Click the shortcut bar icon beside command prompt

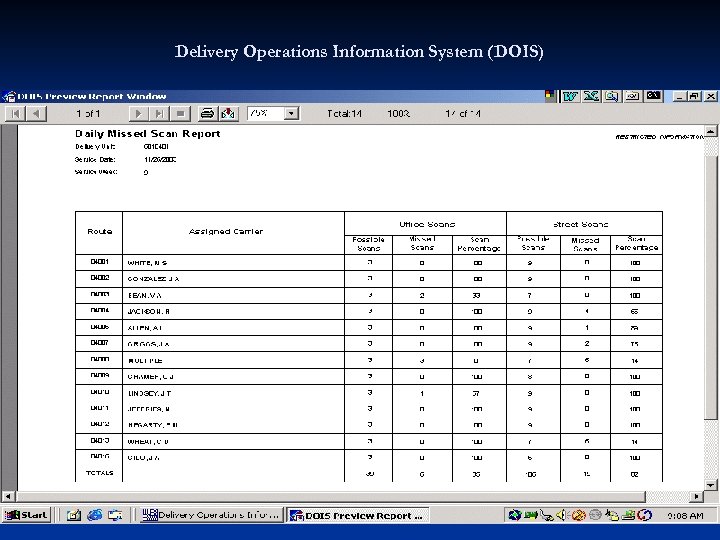(632, 96)
